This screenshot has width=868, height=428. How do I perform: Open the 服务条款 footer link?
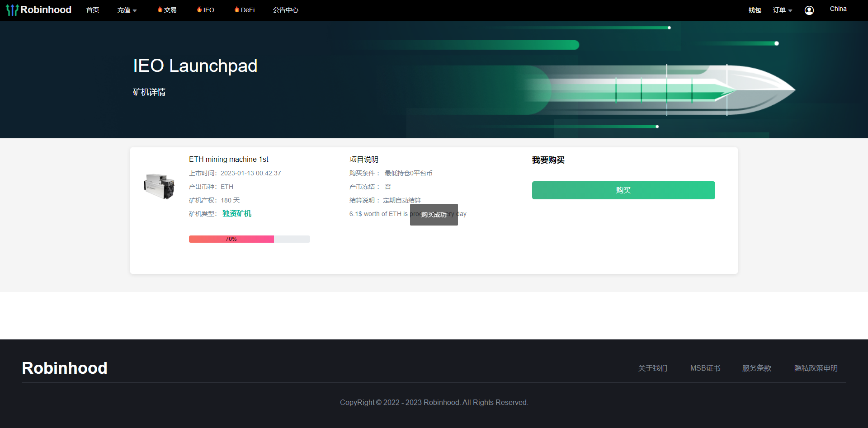pos(757,368)
